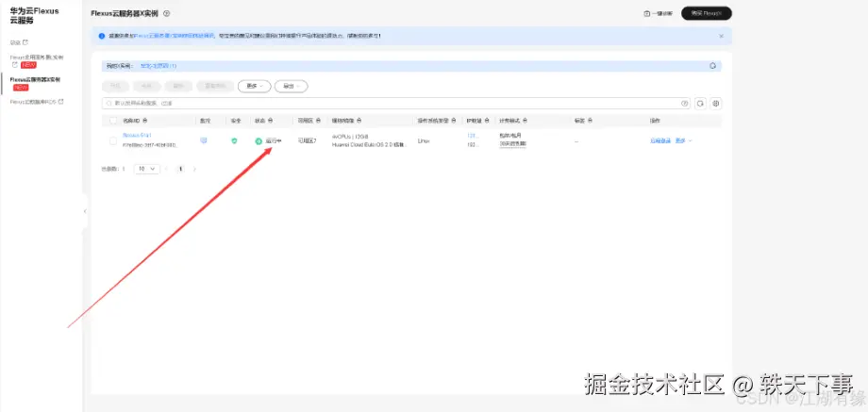The height and width of the screenshot is (412, 868).
Task: Click the external-link icon next to Flexus云数据库RDS
Action: point(61,102)
